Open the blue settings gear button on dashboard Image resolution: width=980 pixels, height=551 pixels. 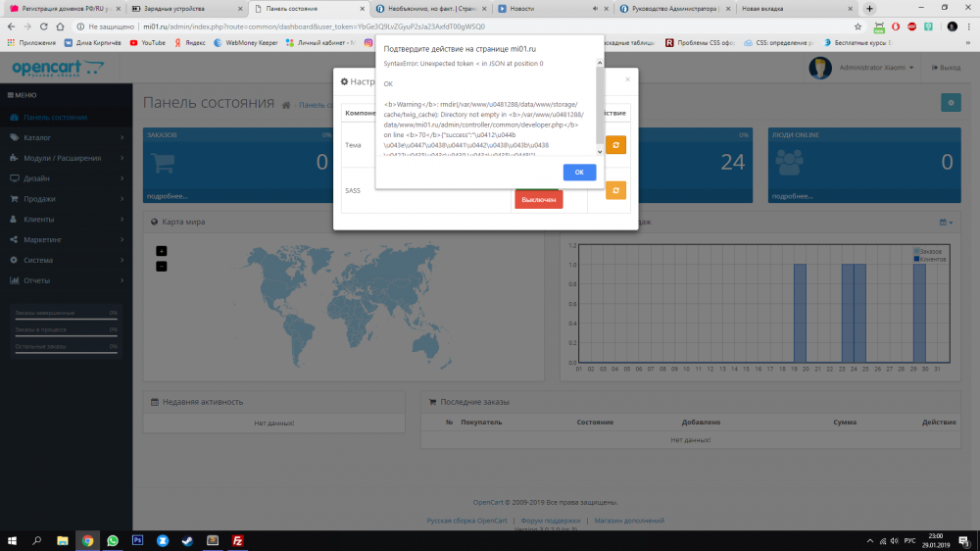(951, 103)
